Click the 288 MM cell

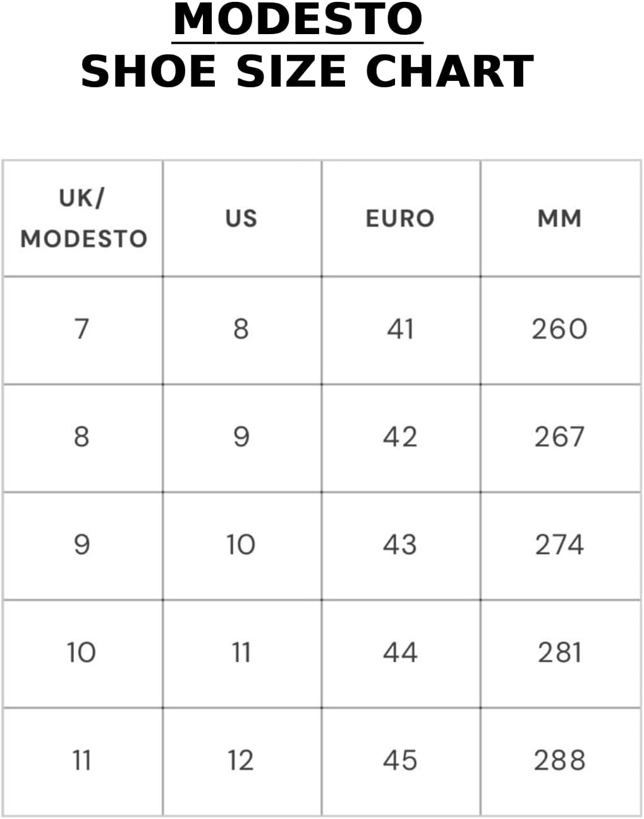tap(559, 760)
